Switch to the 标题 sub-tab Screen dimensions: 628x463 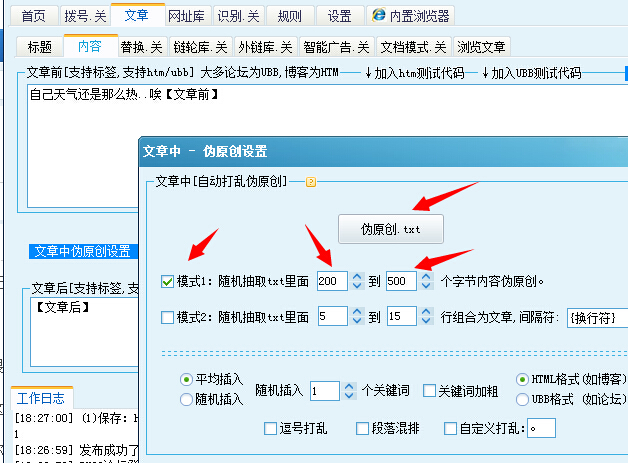[40, 47]
